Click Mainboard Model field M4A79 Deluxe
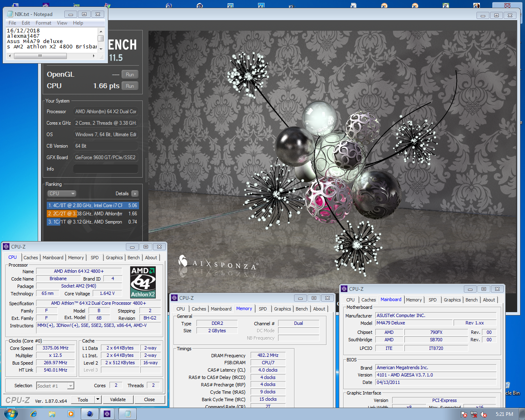Screen dimensions: 525x420 pyautogui.click(x=414, y=323)
